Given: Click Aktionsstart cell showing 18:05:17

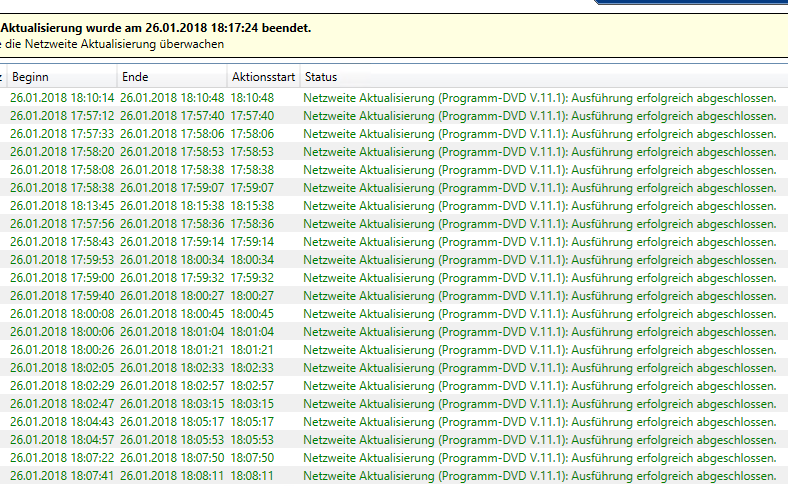Looking at the screenshot, I should [x=252, y=422].
